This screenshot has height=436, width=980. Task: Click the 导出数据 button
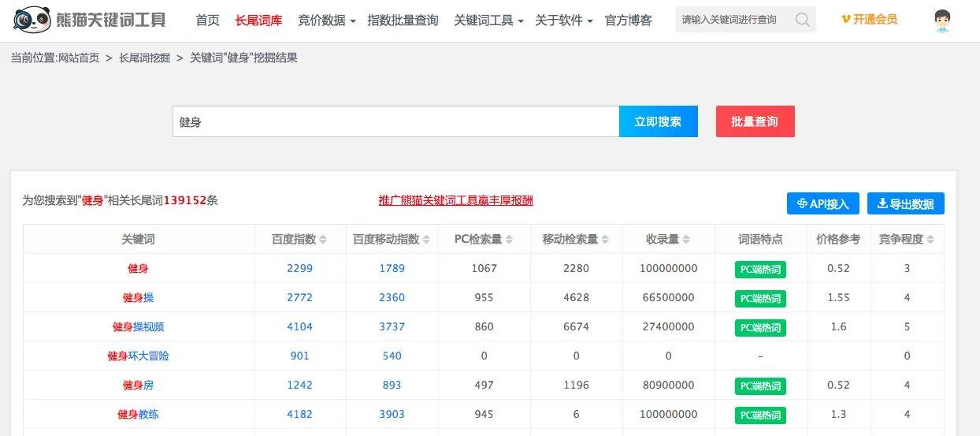pyautogui.click(x=906, y=203)
